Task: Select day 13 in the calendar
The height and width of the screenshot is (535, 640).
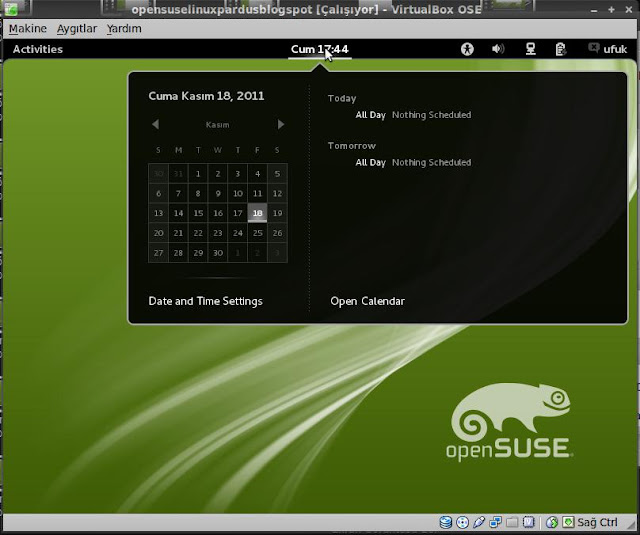Action: (158, 213)
